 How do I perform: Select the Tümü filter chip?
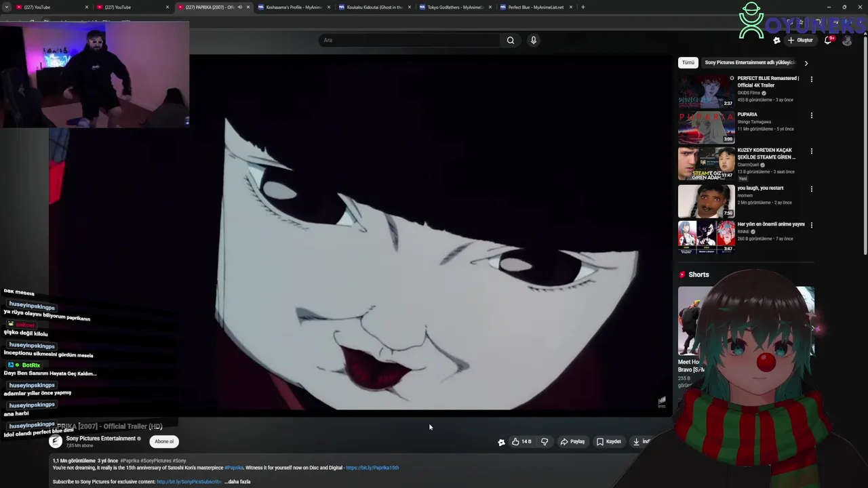coord(688,62)
